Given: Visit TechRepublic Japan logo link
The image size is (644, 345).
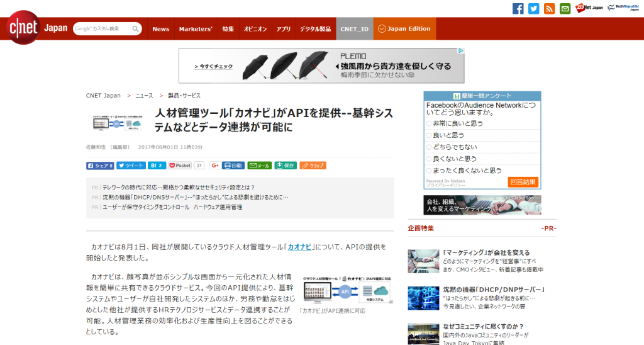Looking at the screenshot, I should (x=623, y=8).
